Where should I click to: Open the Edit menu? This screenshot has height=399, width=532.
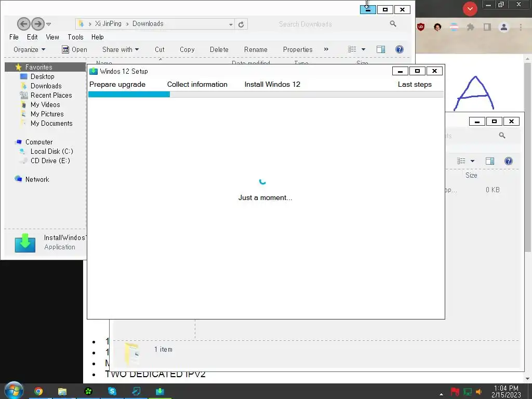pyautogui.click(x=32, y=37)
